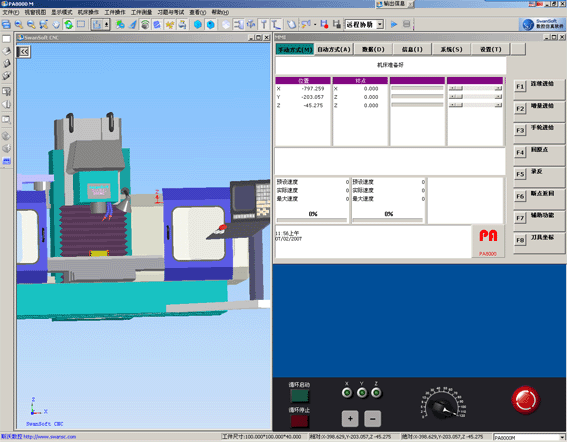The image size is (567, 442).
Task: Click the blue play arrow in toolbar
Action: 394,24
